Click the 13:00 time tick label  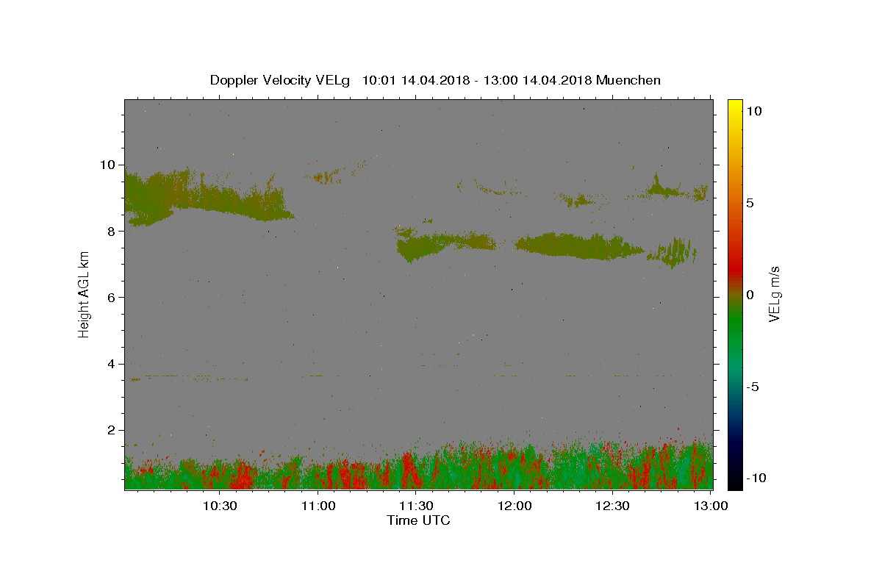click(x=711, y=506)
